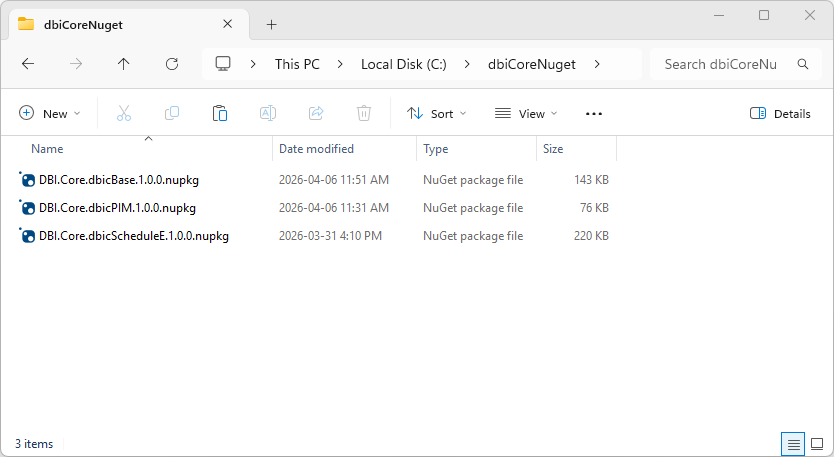Screen dimensions: 834x457
Task: Sort by the Size column header
Action: (553, 149)
